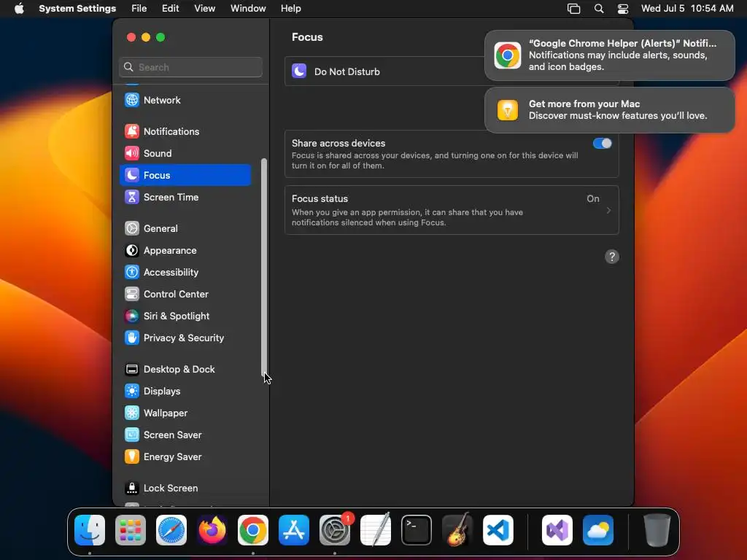Click the date and time in the menu bar
747x560 pixels.
click(x=687, y=9)
